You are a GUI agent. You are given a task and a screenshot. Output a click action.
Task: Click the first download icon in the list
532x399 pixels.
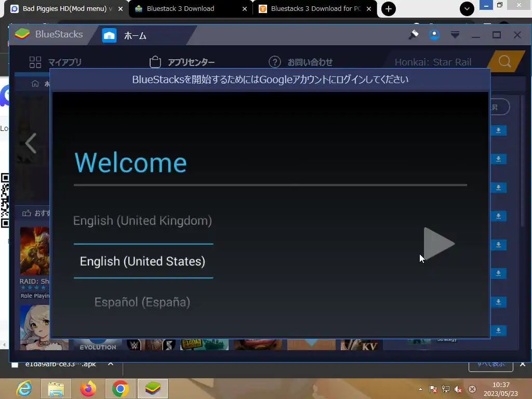498,130
